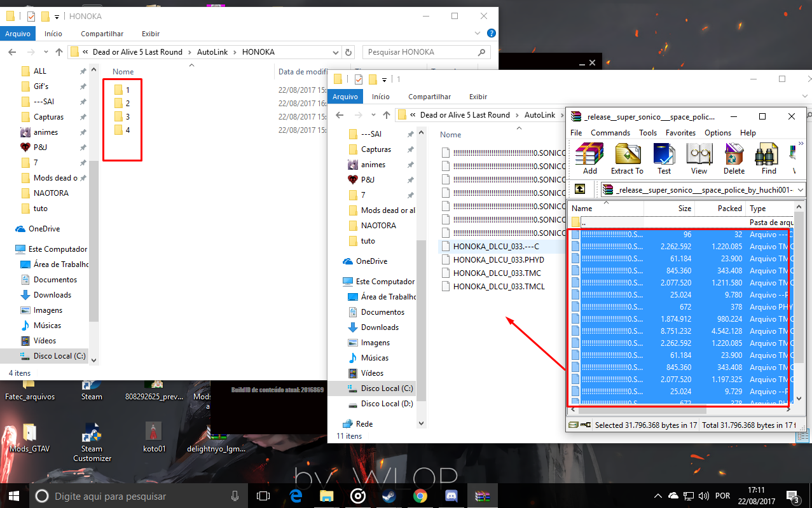Image resolution: width=812 pixels, height=508 pixels.
Task: Open the Favorites menu in WinRAR
Action: [681, 133]
